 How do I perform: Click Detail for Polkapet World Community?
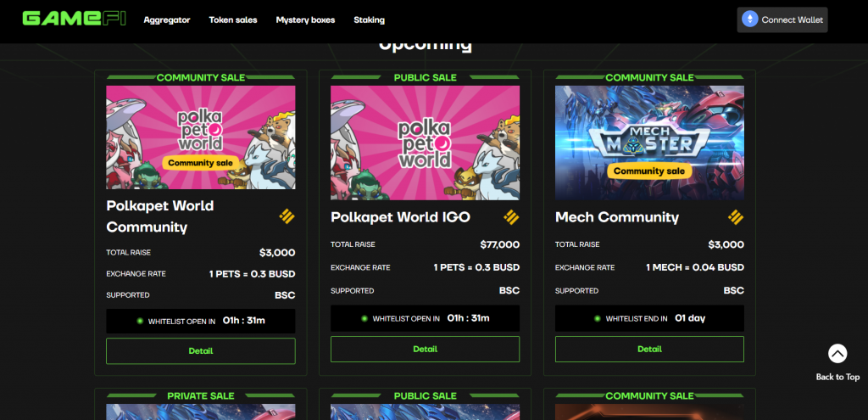tap(200, 350)
